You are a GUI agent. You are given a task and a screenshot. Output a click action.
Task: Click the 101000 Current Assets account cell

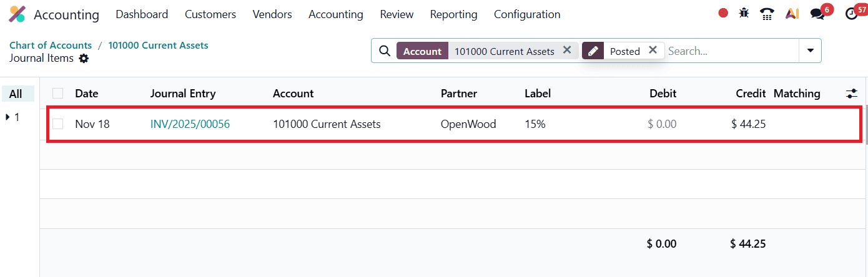[x=327, y=124]
